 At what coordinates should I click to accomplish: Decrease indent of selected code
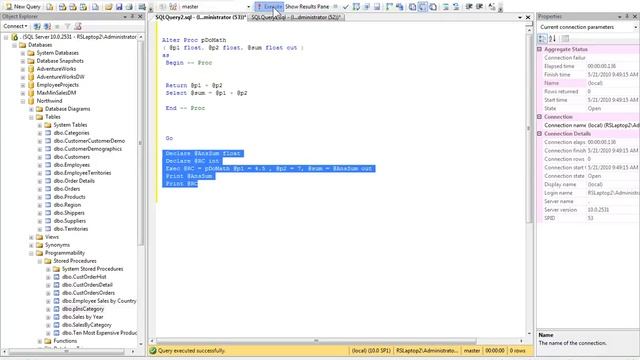click(x=469, y=7)
